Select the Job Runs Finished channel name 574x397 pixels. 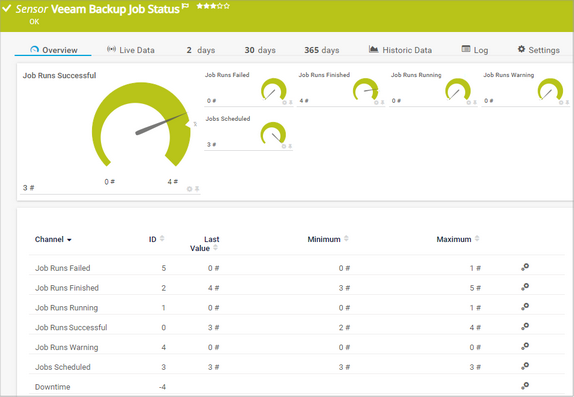(67, 288)
